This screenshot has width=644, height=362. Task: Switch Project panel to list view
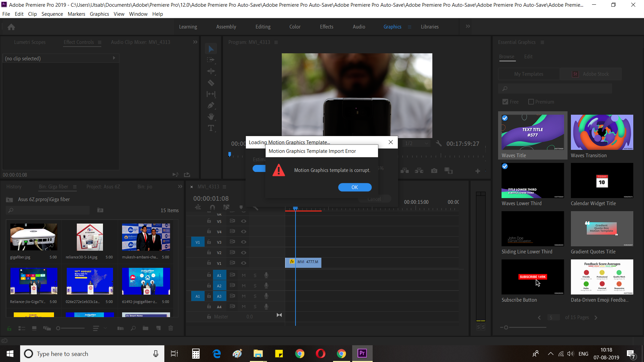pos(22,328)
